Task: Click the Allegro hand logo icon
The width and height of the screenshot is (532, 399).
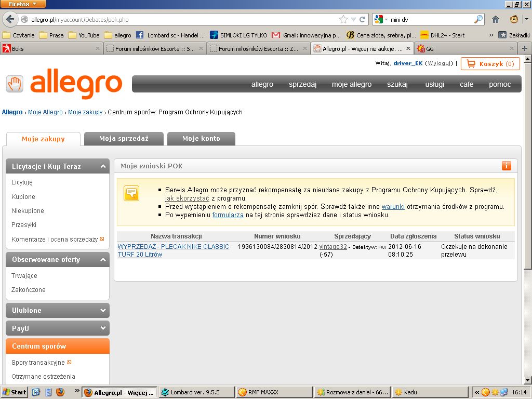Action: (x=15, y=84)
